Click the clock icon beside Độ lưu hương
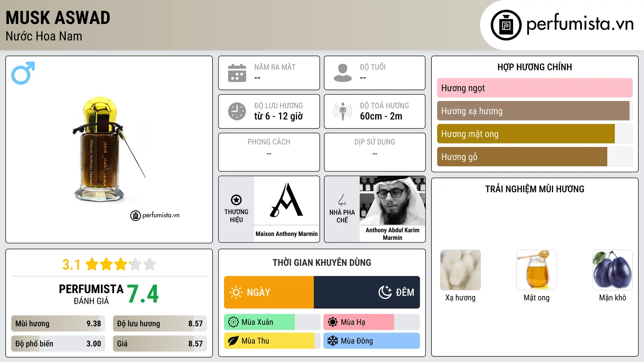The image size is (644, 362). coord(237,111)
